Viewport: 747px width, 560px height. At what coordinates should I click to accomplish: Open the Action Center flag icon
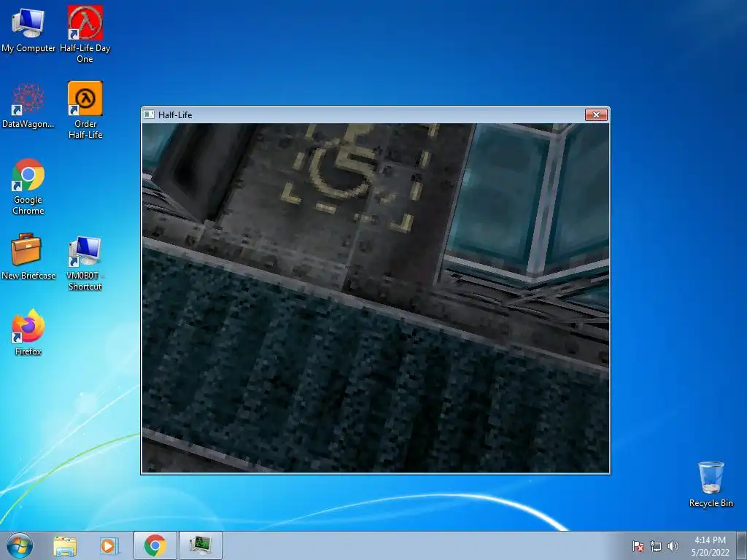tap(638, 546)
